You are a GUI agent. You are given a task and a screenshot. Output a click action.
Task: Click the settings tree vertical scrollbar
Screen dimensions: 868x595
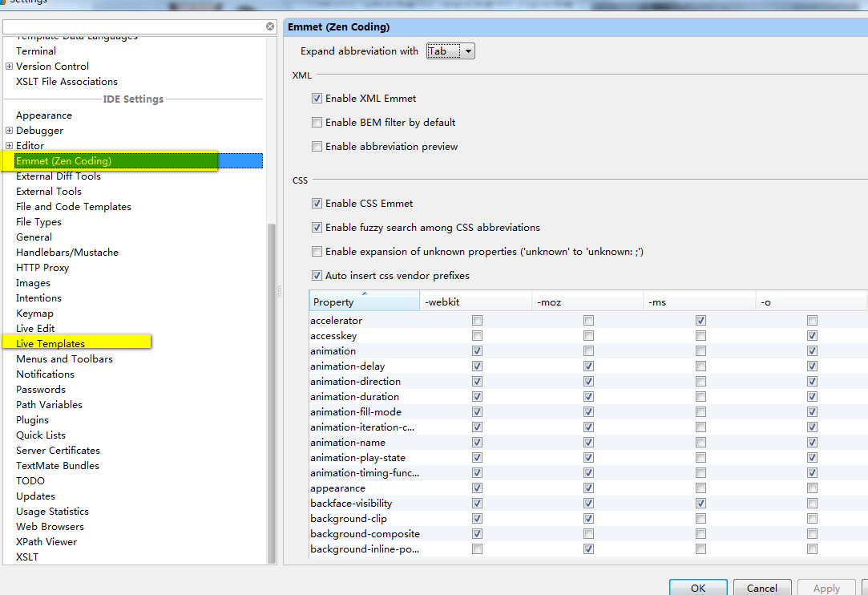pos(271,393)
